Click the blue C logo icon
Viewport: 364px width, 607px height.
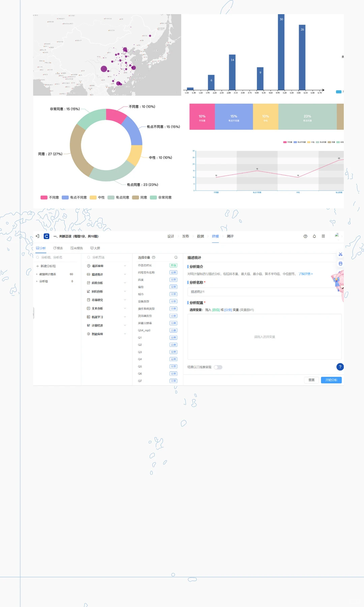pos(47,236)
